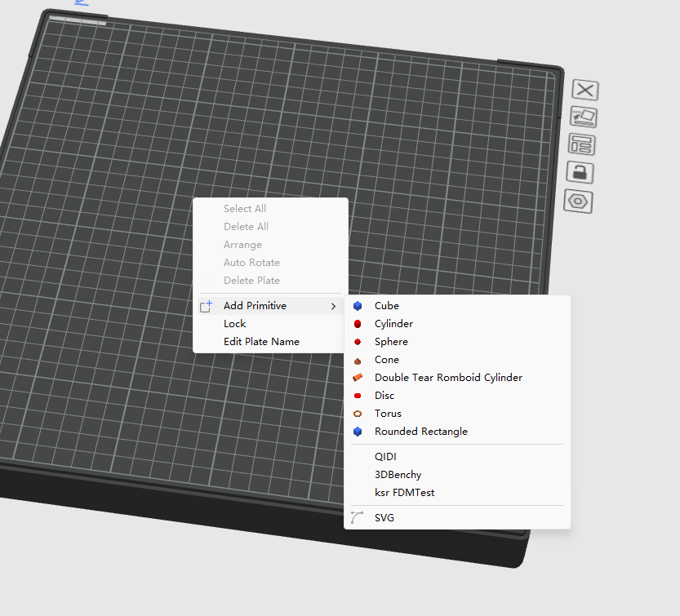
Task: Click the red Disc icon
Action: (x=358, y=396)
